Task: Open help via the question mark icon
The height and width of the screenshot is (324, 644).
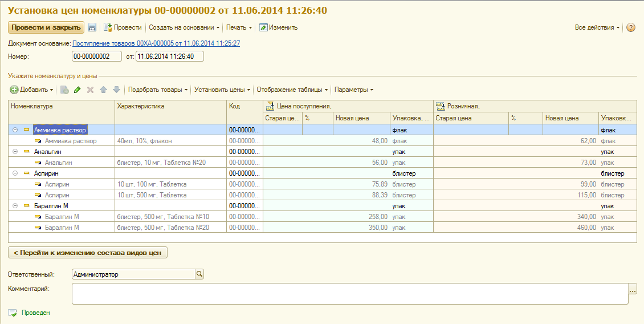Action: coord(630,27)
